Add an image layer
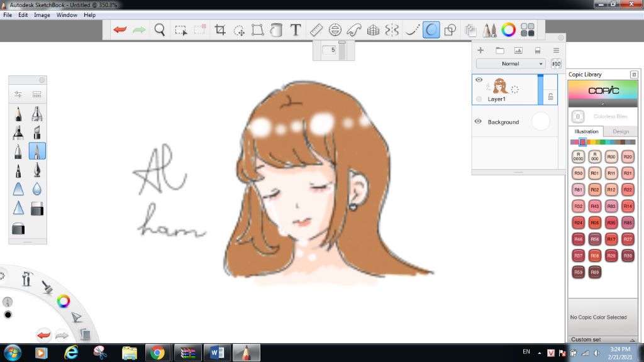The height and width of the screenshot is (362, 644). pyautogui.click(x=518, y=50)
